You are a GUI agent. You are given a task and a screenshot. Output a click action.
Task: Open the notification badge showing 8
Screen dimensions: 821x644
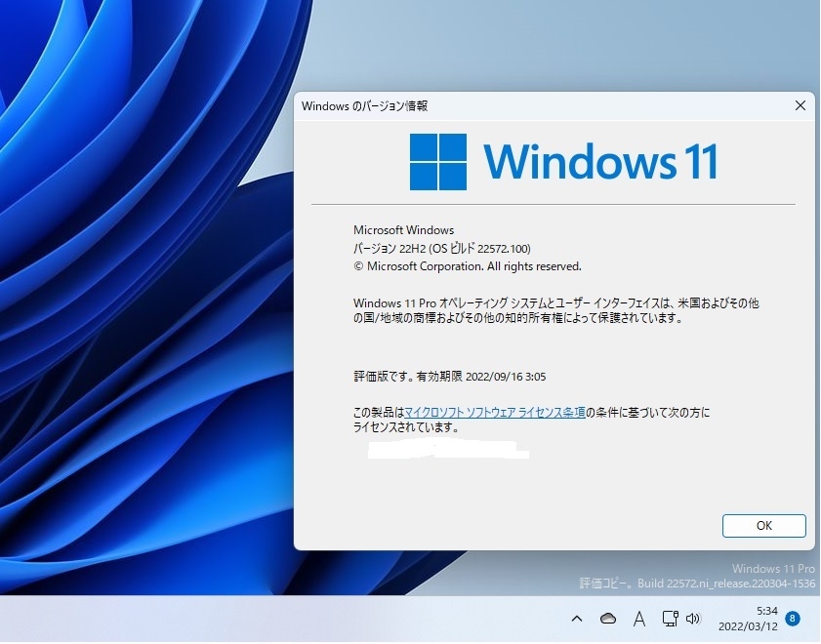(793, 619)
